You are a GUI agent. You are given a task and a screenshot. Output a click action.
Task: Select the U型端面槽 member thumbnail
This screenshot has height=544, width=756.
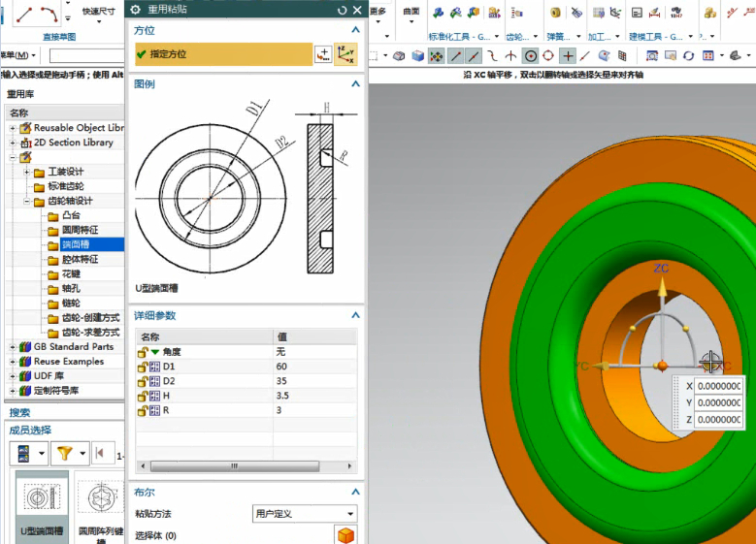click(x=42, y=507)
